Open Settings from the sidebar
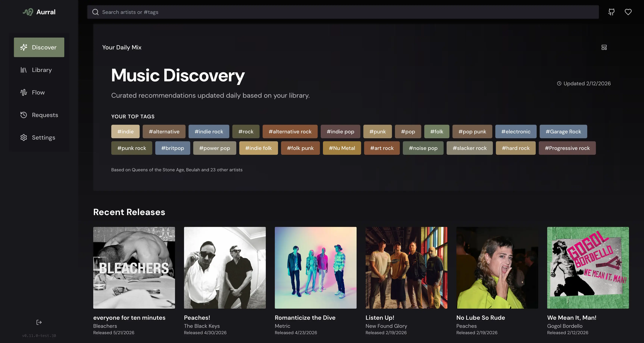 (x=39, y=137)
